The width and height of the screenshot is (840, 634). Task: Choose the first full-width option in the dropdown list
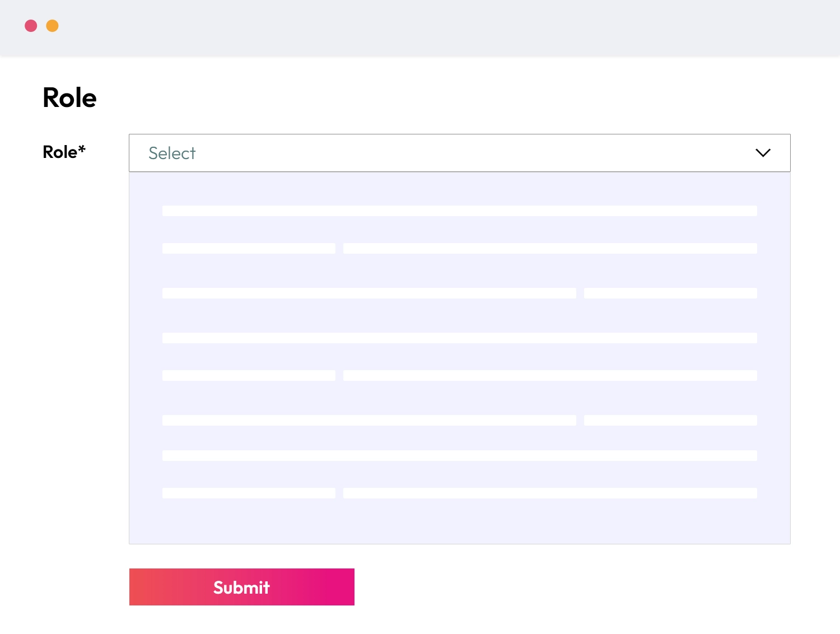click(x=459, y=211)
